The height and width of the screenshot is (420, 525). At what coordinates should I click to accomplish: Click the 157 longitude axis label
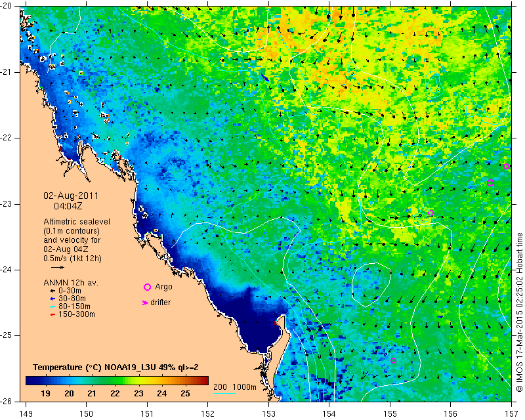pos(512,414)
